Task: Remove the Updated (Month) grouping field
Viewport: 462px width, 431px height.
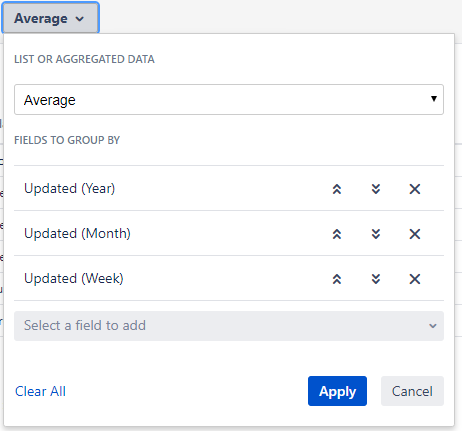Action: [x=415, y=234]
